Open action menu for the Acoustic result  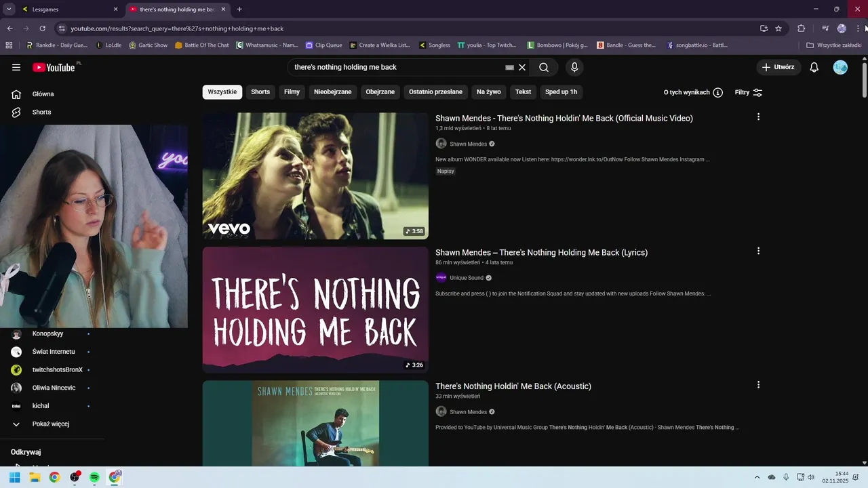pyautogui.click(x=758, y=384)
